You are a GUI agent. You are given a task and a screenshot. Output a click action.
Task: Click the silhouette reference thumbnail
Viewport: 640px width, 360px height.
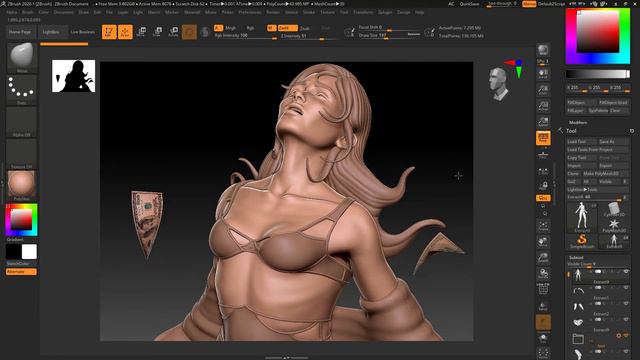(73, 76)
